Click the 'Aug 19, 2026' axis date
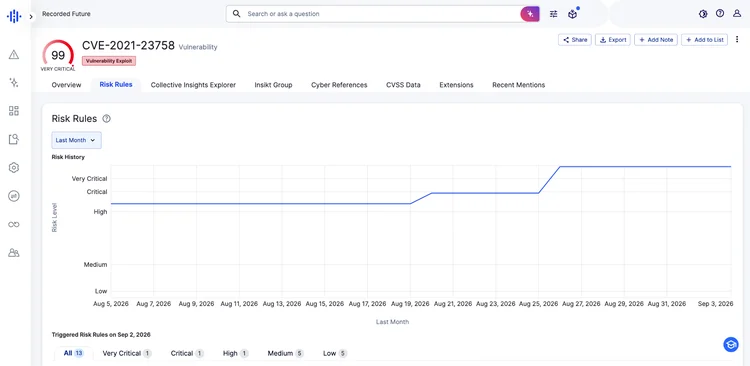This screenshot has height=366, width=750. [x=410, y=304]
